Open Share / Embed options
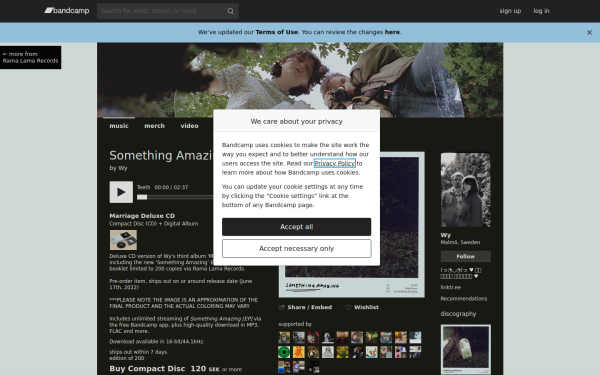The image size is (600, 375). point(310,307)
